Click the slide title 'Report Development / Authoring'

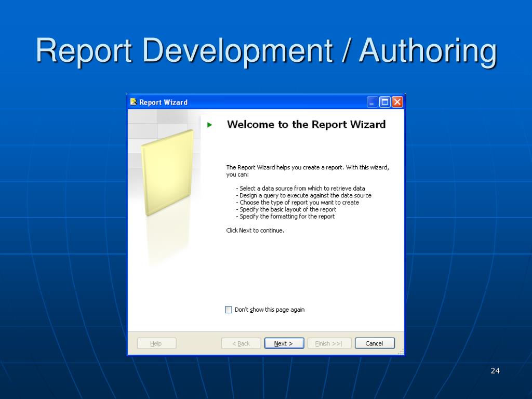267,51
